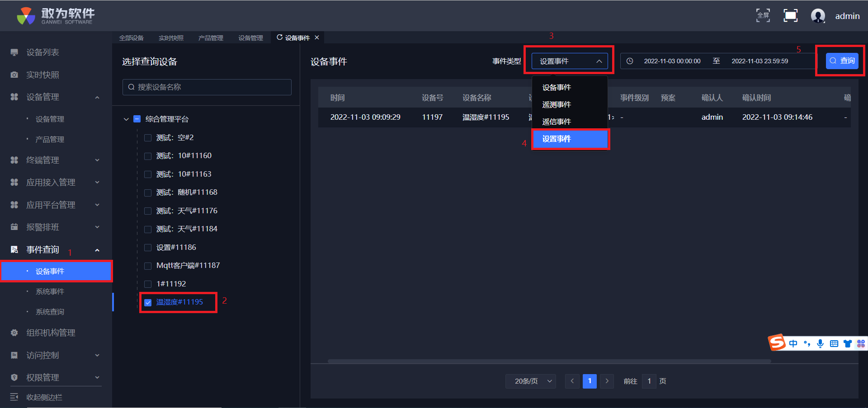Click the refresh icon on 设备事件 tab
The width and height of the screenshot is (868, 408).
point(279,38)
